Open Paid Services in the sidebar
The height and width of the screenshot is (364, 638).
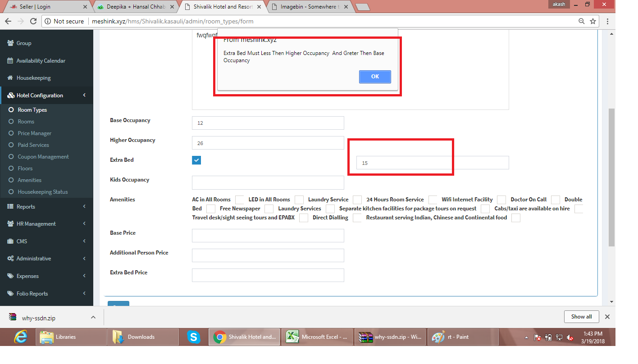coord(33,145)
